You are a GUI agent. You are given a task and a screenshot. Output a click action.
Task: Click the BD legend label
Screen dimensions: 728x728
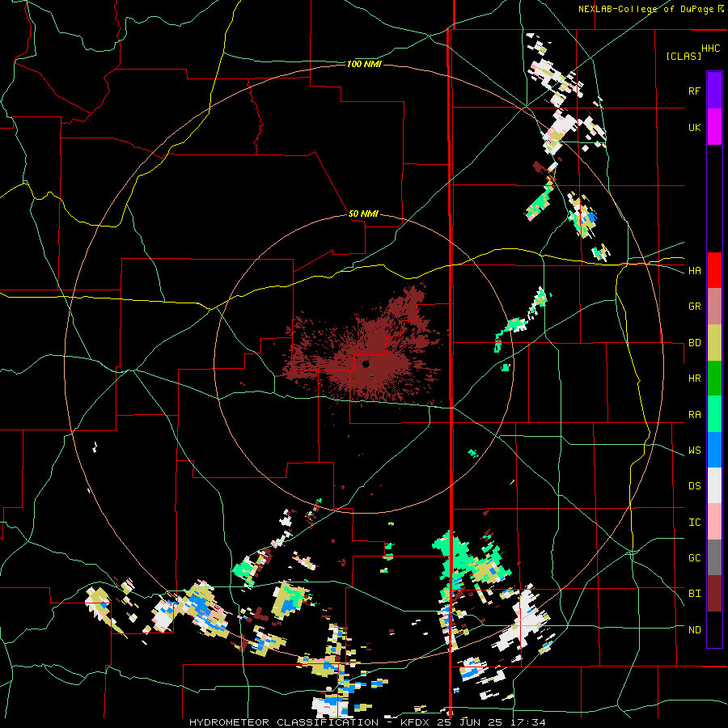click(x=694, y=343)
